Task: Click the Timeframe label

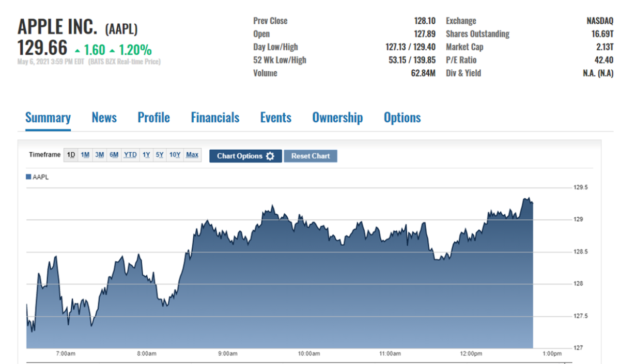Action: click(45, 155)
